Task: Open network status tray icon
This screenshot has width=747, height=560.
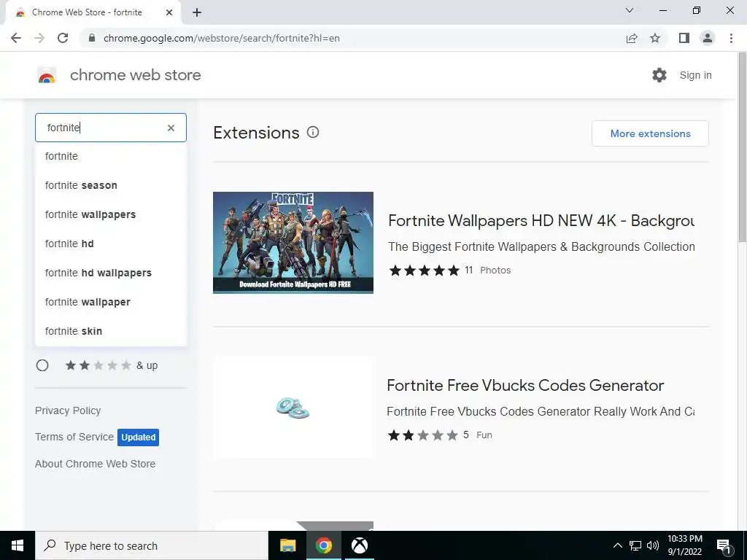Action: tap(635, 545)
